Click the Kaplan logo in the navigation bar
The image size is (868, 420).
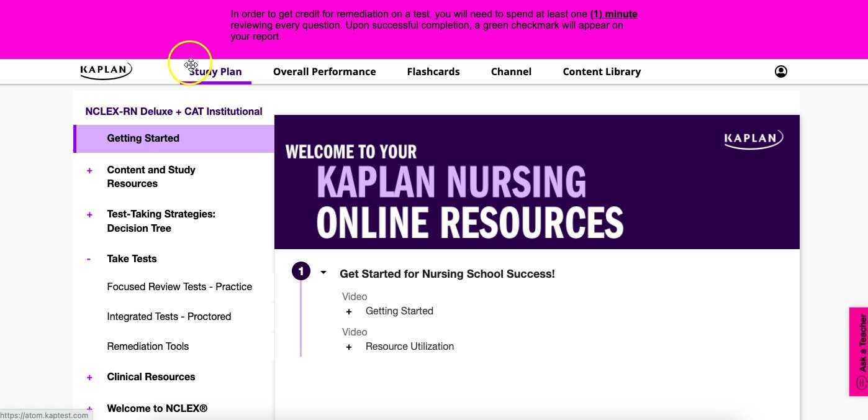106,71
